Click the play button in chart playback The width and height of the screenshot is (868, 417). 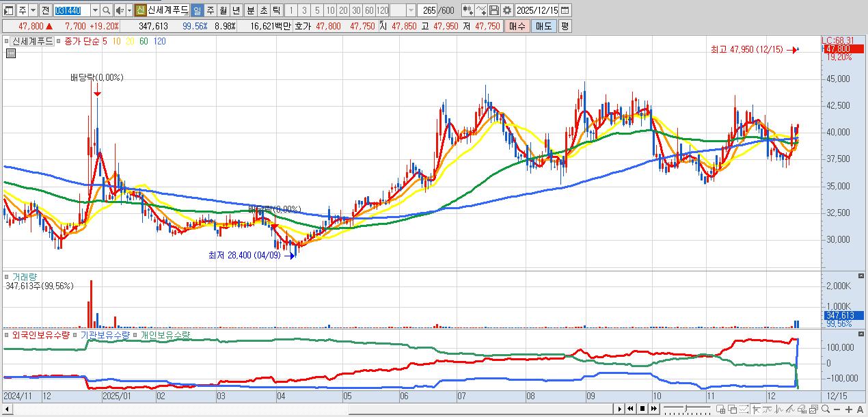pos(620,409)
